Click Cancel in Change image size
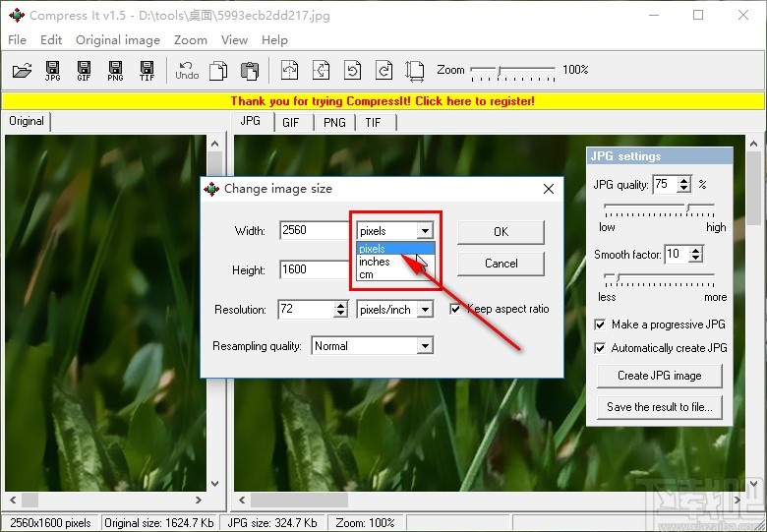The height and width of the screenshot is (532, 767). point(501,264)
